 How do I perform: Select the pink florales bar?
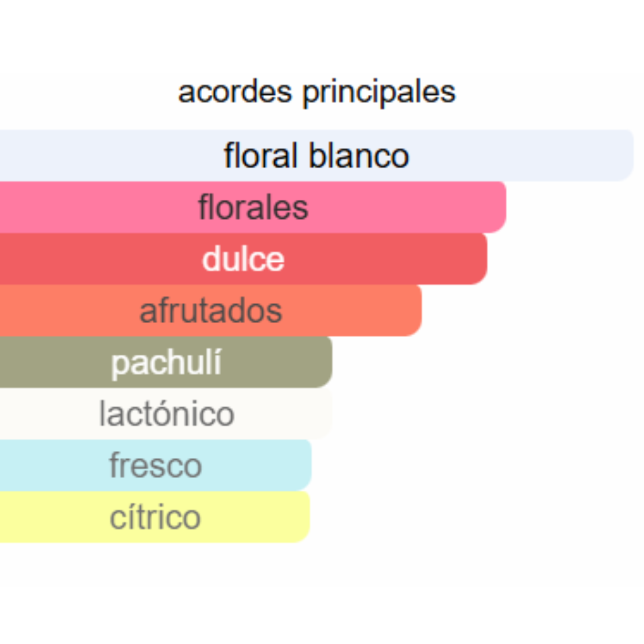pyautogui.click(x=253, y=207)
